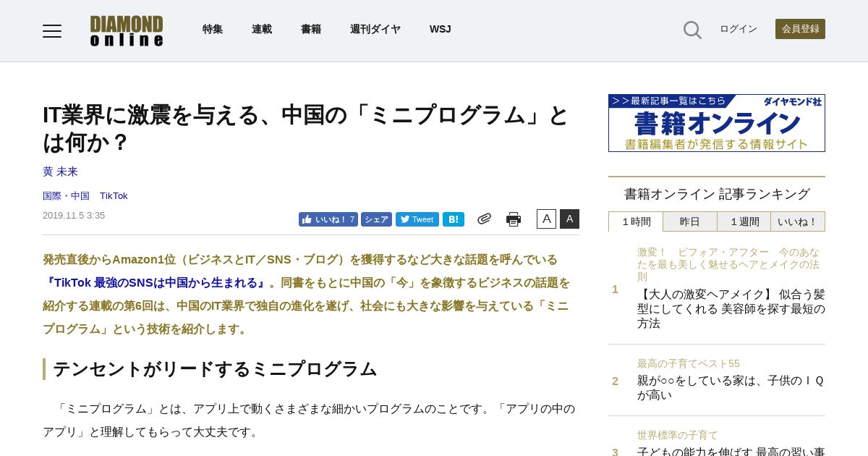Click the Facebook いいね! button
The height and width of the screenshot is (456, 868).
328,219
